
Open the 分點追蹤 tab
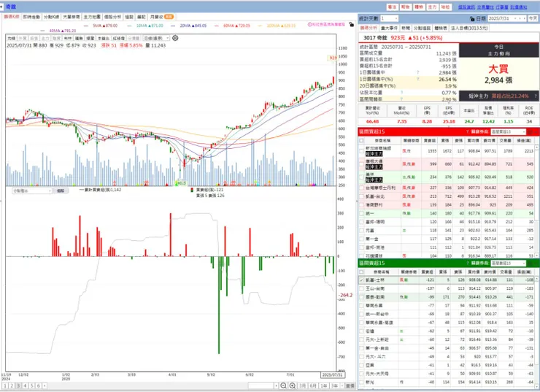pos(422,28)
